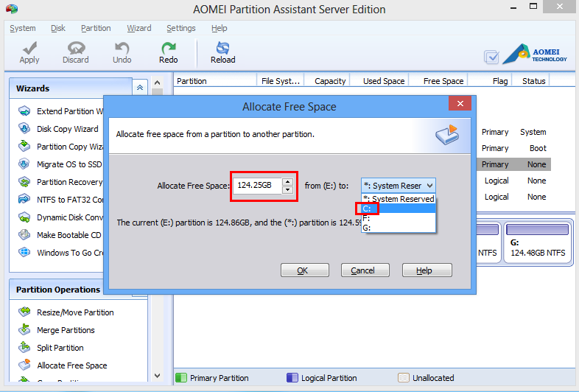Increase allocate size with up spinner

point(287,182)
